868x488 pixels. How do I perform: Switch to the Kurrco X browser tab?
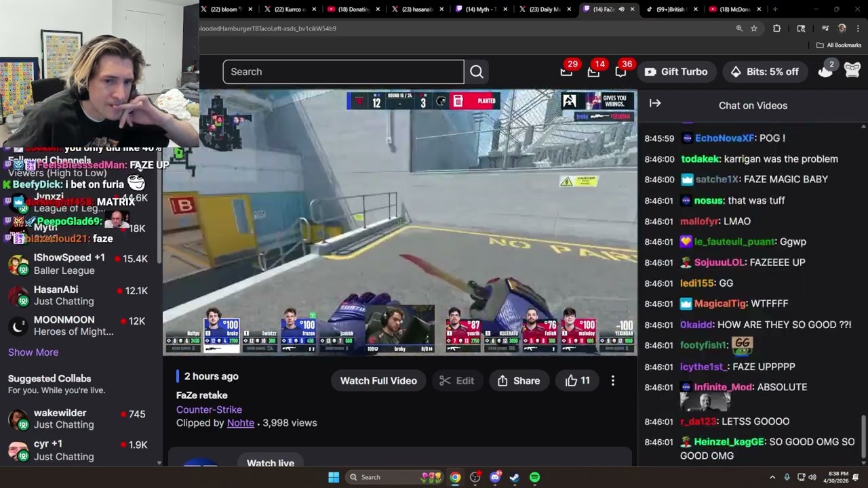(x=290, y=9)
